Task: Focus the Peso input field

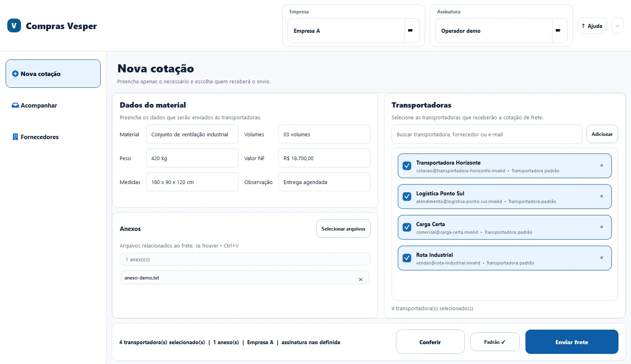Action: coord(192,158)
